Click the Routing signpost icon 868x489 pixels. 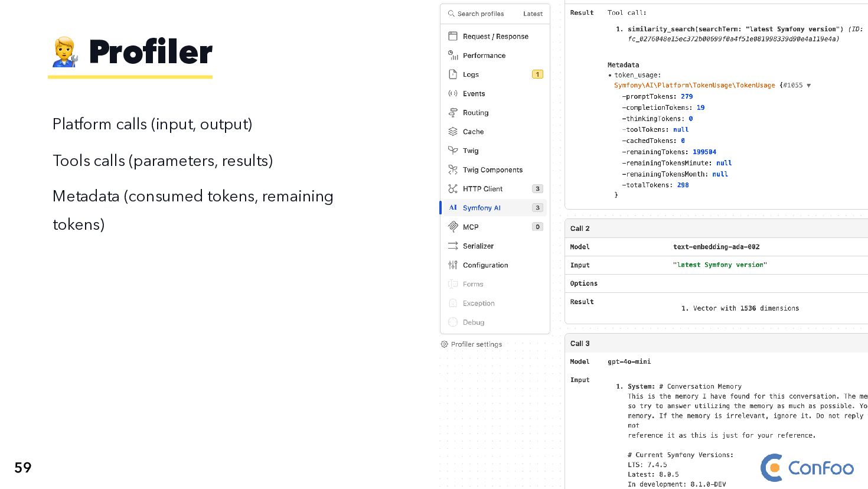453,112
